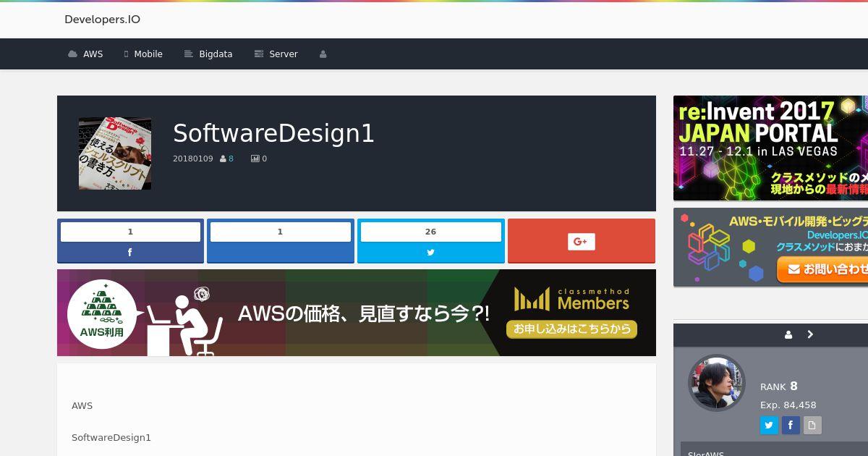This screenshot has width=868, height=456.
Task: Click the お申し込みはこちらから button
Action: click(x=571, y=329)
